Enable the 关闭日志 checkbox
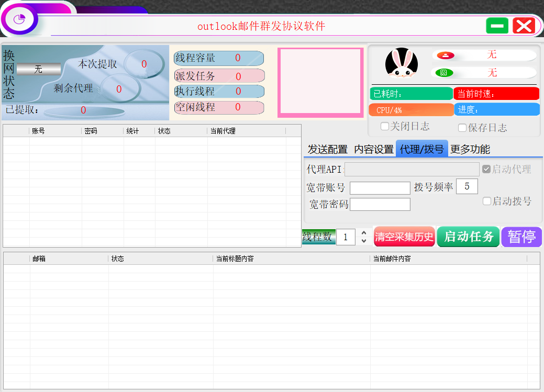The width and height of the screenshot is (544, 392). coord(385,126)
